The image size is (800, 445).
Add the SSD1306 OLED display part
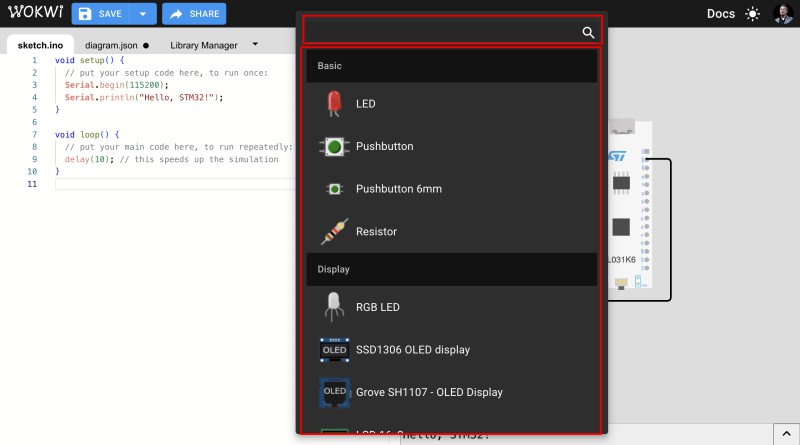coord(452,350)
